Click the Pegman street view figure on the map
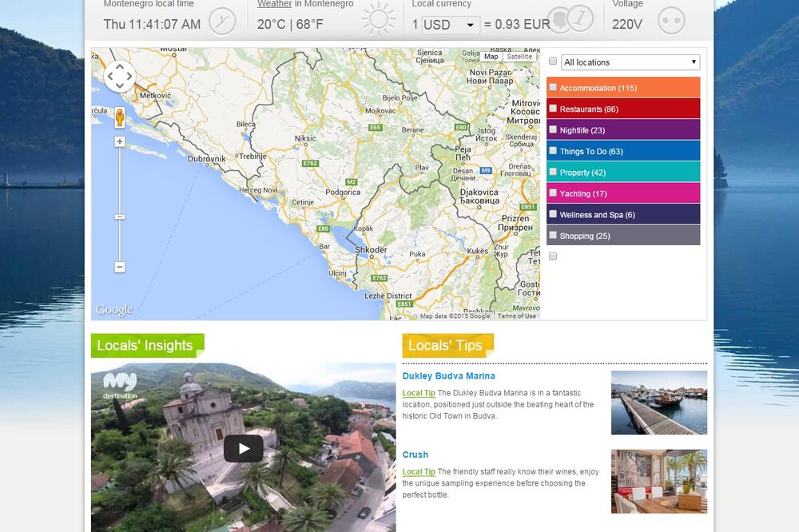 (119, 118)
